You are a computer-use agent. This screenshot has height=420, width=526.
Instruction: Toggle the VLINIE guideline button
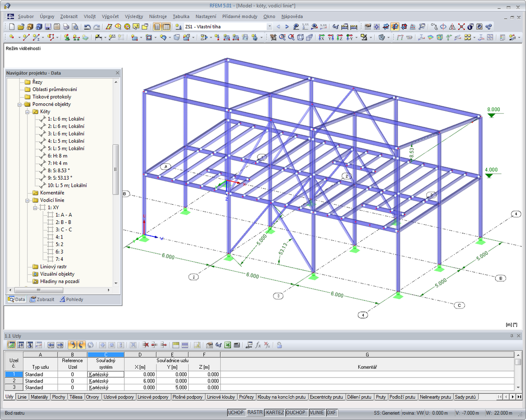click(317, 412)
